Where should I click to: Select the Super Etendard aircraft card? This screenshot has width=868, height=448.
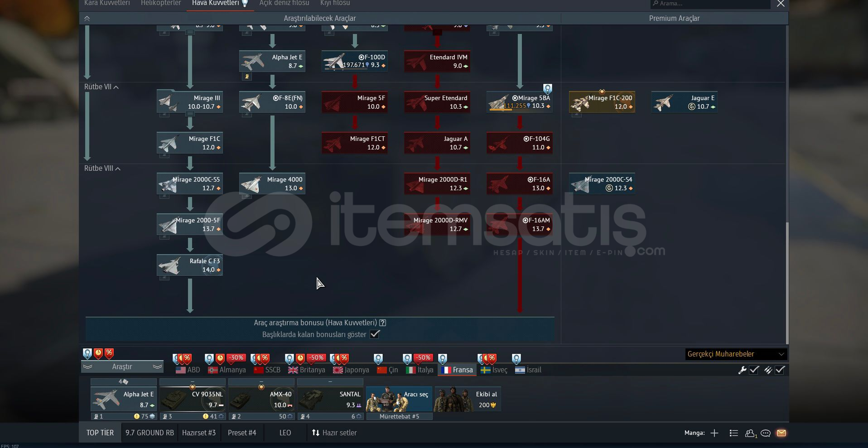tap(437, 102)
